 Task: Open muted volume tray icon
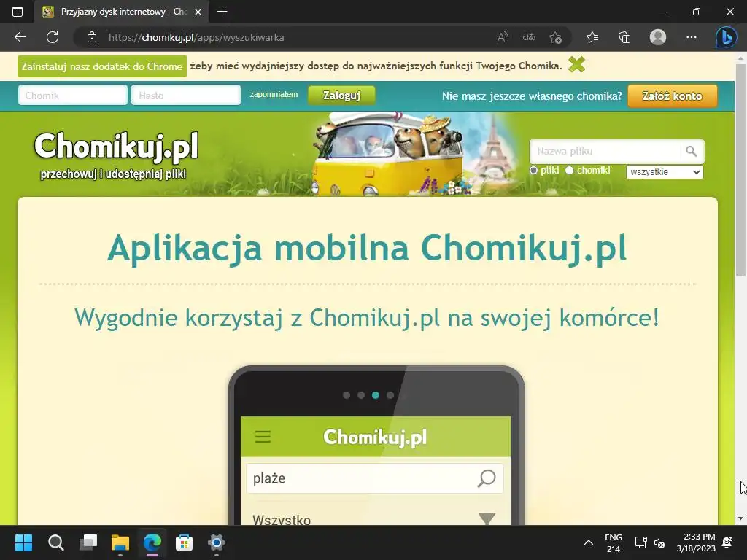[x=659, y=542]
